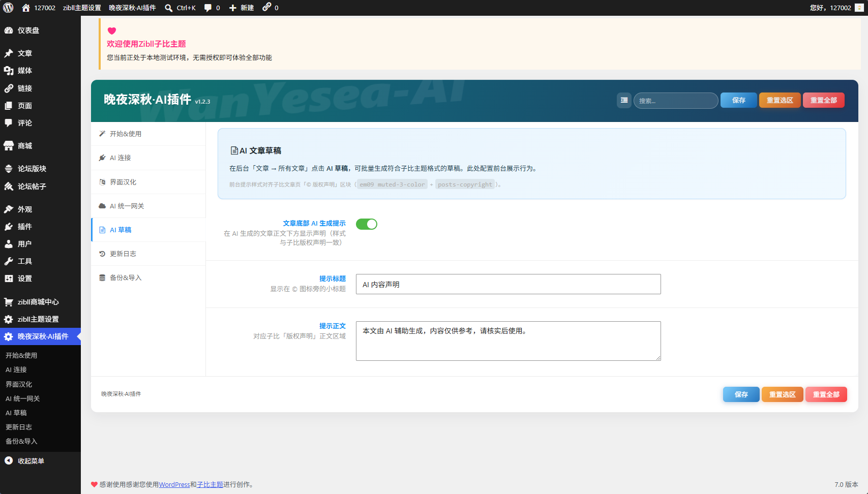
Task: Expand all options via list icon
Action: coord(624,101)
